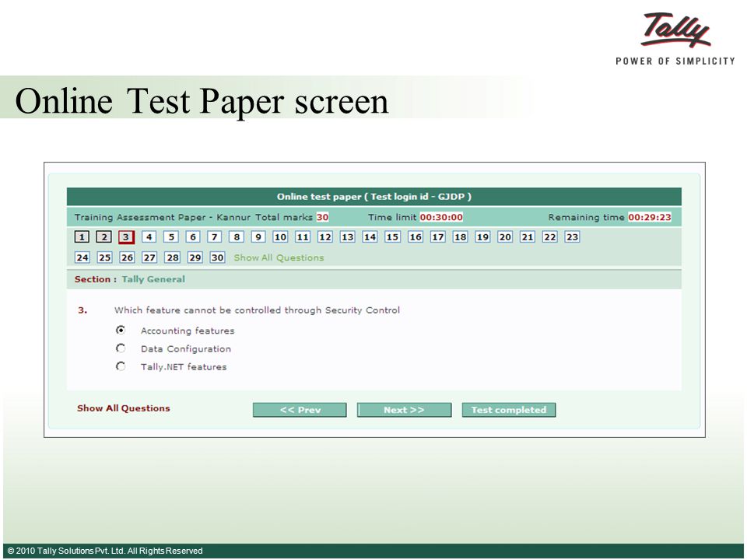Jump to question 10
747x560 pixels.
(280, 236)
